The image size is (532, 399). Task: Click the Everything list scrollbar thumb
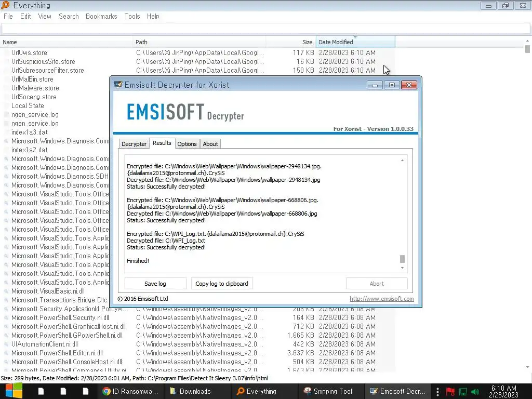527,49
